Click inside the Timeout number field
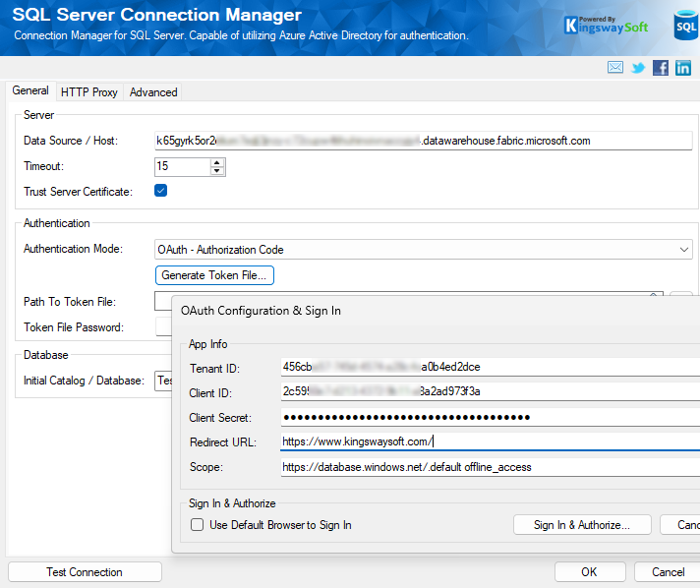 pos(182,166)
